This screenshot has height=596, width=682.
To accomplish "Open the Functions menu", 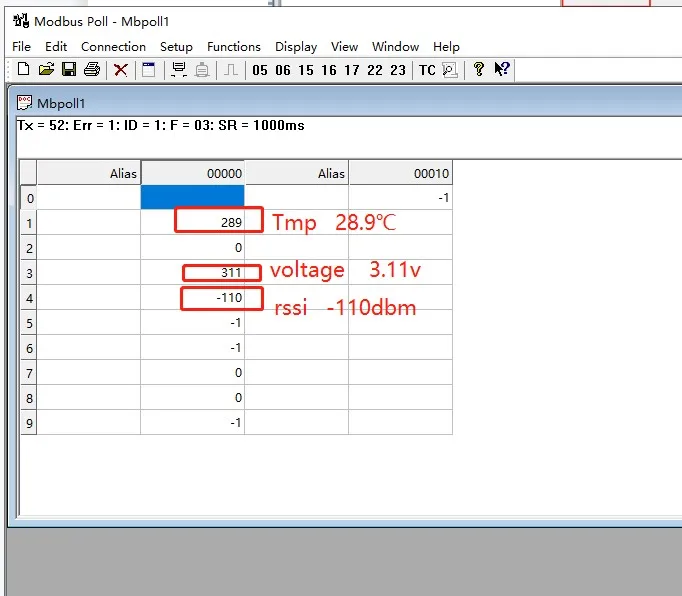I will [233, 46].
